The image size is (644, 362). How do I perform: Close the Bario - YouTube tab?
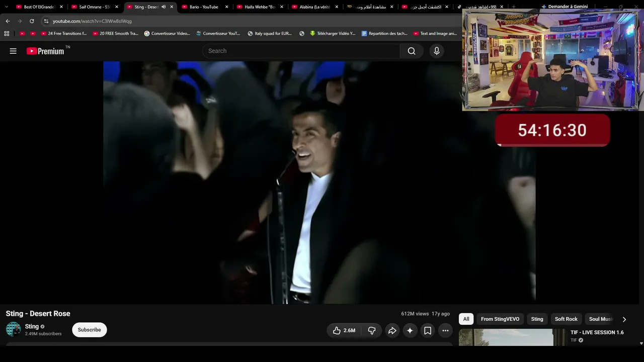[x=227, y=7]
